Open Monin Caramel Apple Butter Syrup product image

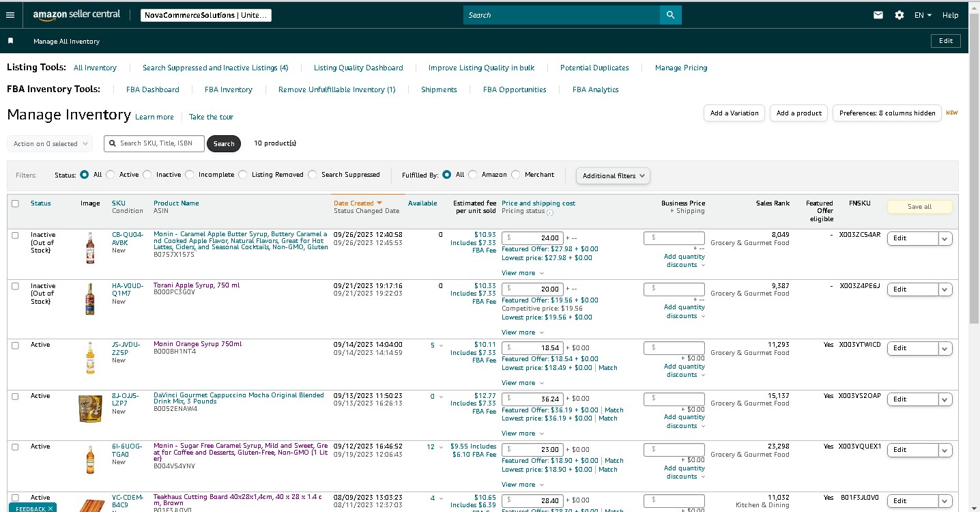89,248
